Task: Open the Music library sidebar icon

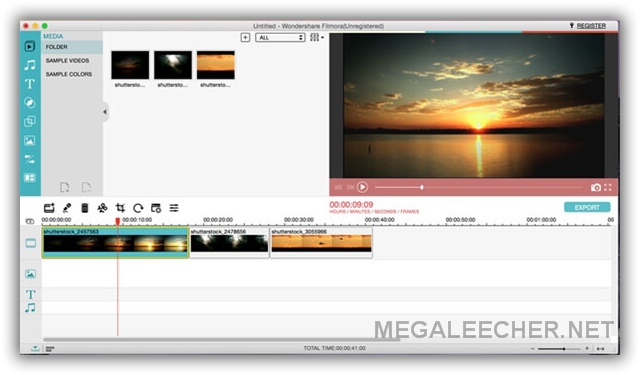Action: [x=30, y=65]
